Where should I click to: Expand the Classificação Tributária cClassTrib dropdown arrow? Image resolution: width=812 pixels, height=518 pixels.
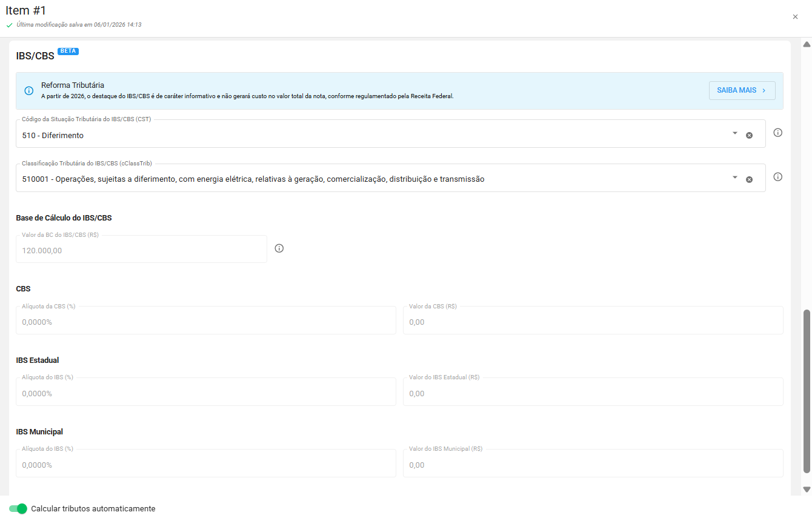[x=734, y=178]
